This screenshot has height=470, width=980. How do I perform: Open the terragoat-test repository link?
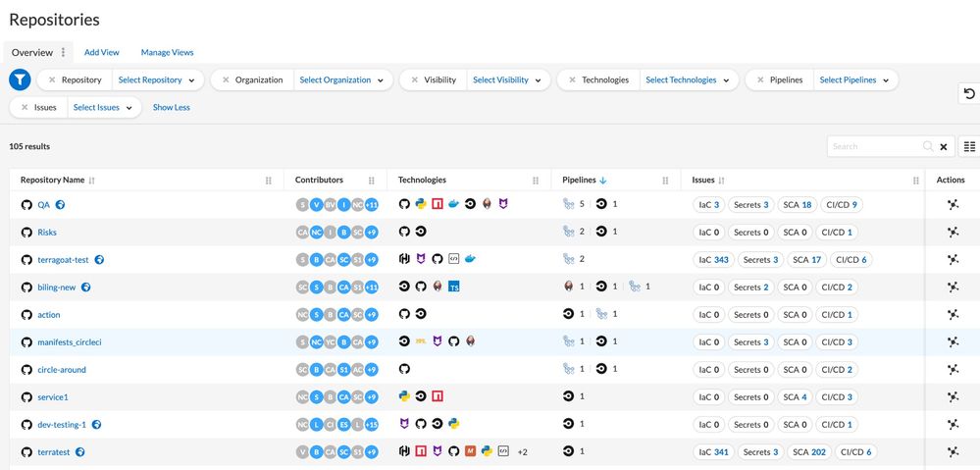[63, 260]
